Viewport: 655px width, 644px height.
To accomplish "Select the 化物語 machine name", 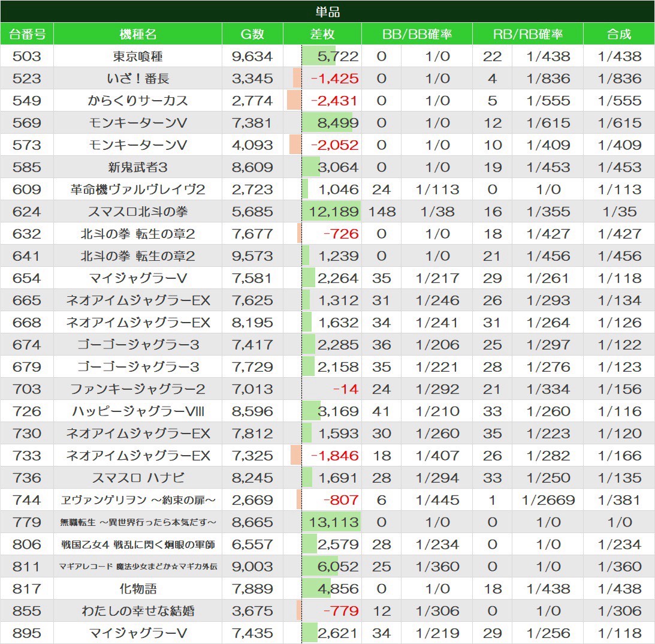I will click(138, 588).
